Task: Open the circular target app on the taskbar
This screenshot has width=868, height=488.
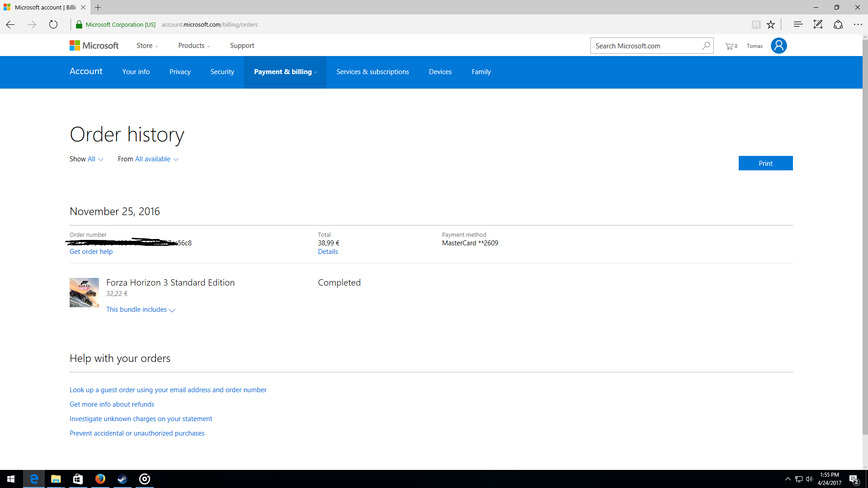Action: coord(144,479)
